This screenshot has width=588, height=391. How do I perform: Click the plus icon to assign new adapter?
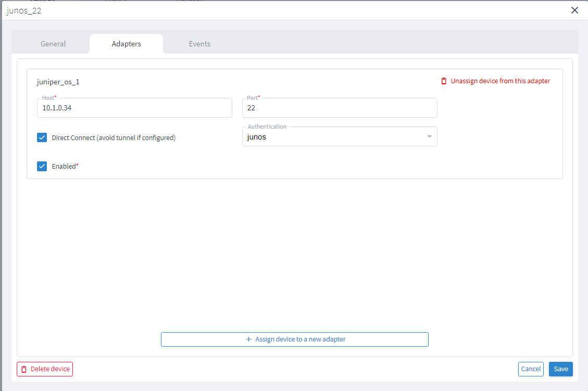pyautogui.click(x=248, y=339)
